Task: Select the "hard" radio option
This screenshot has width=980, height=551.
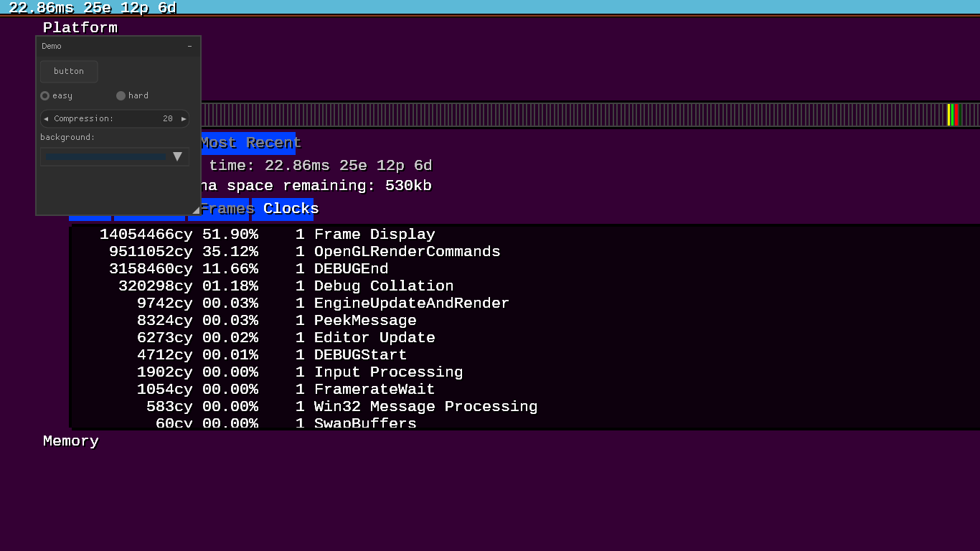Action: coord(121,95)
